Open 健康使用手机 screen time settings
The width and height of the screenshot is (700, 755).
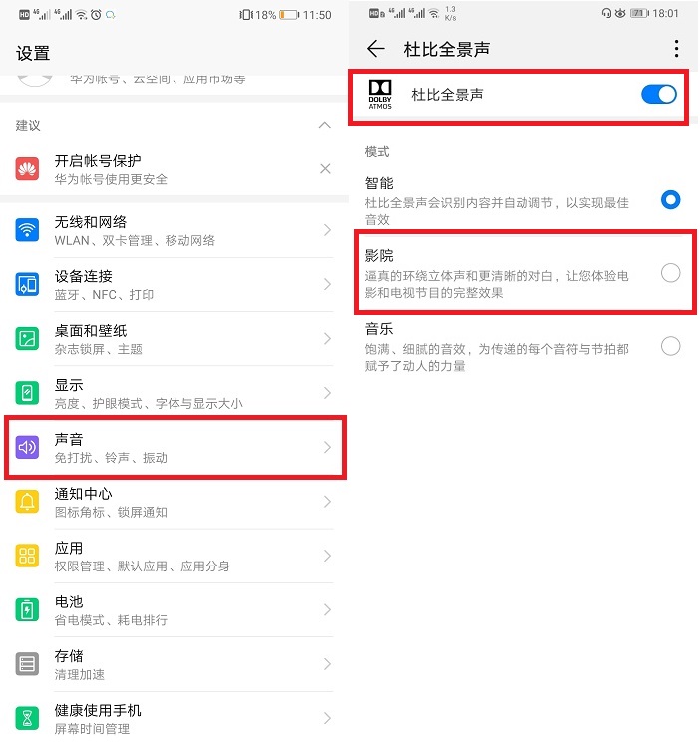pyautogui.click(x=175, y=718)
